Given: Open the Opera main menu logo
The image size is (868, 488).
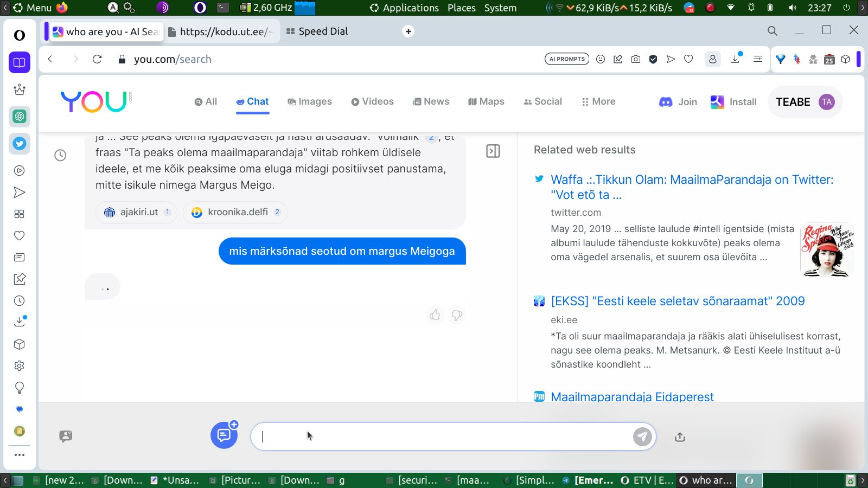Looking at the screenshot, I should (20, 35).
